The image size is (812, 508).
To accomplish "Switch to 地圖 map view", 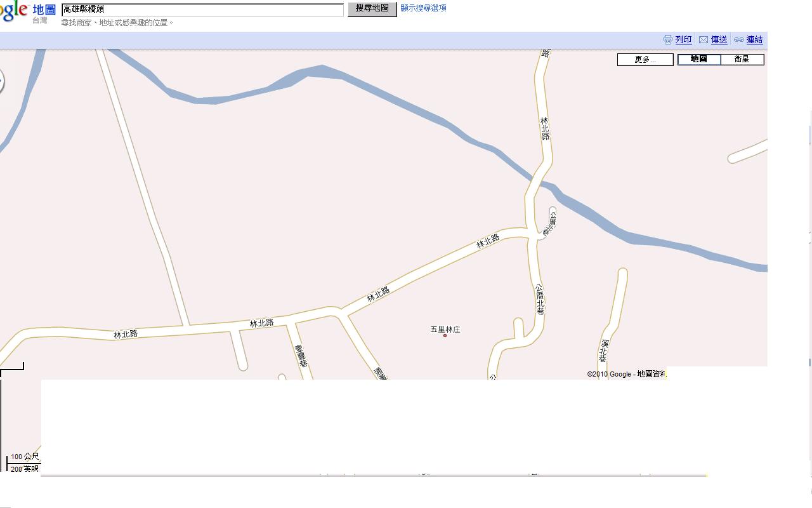I will click(x=699, y=60).
